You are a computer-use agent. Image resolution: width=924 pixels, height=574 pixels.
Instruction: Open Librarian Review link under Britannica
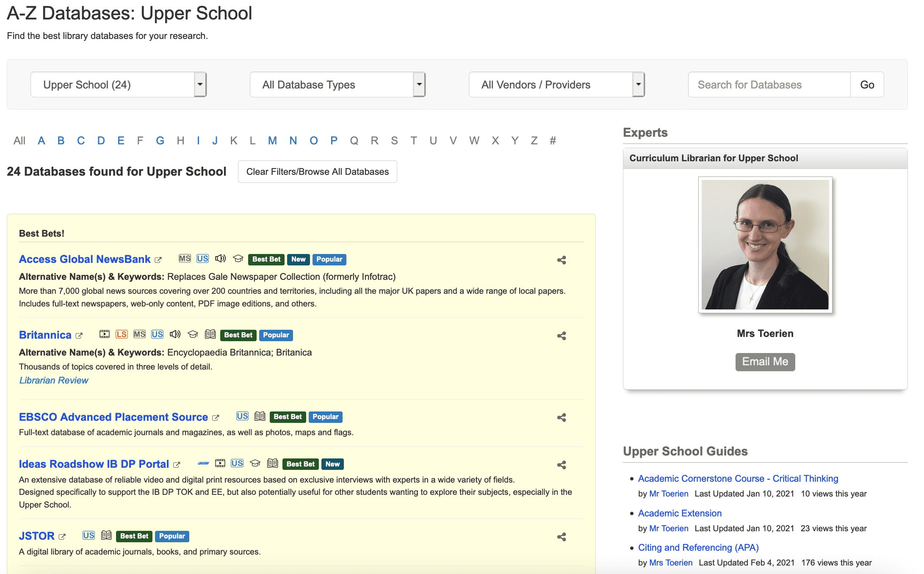point(54,380)
